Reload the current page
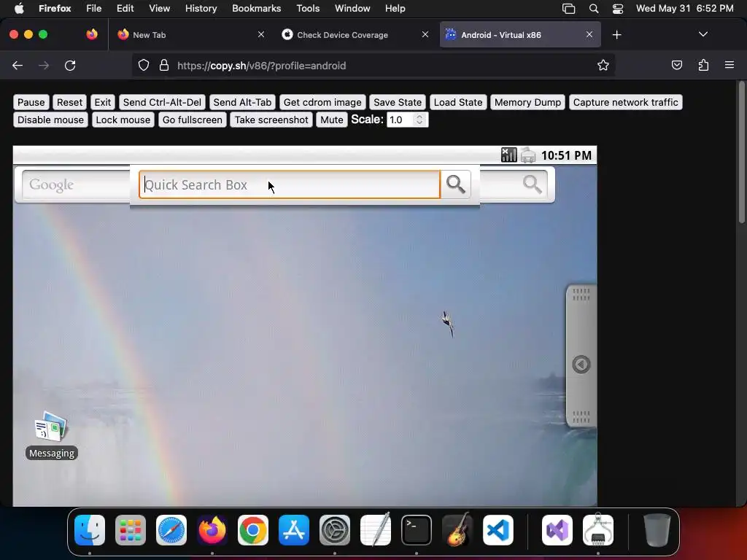 pyautogui.click(x=70, y=65)
